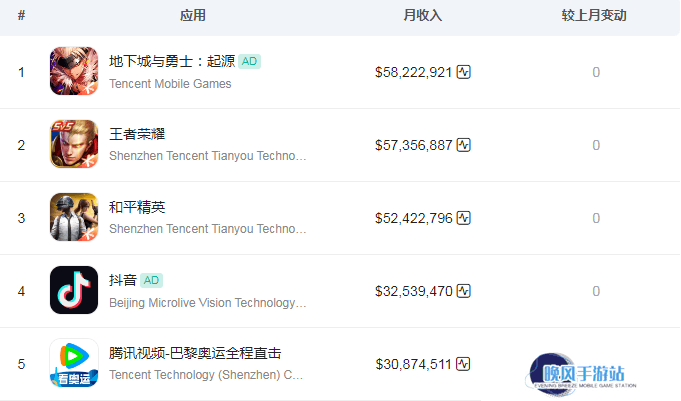Open the 和平精英 title link
Image resolution: width=681 pixels, height=401 pixels.
pos(137,207)
